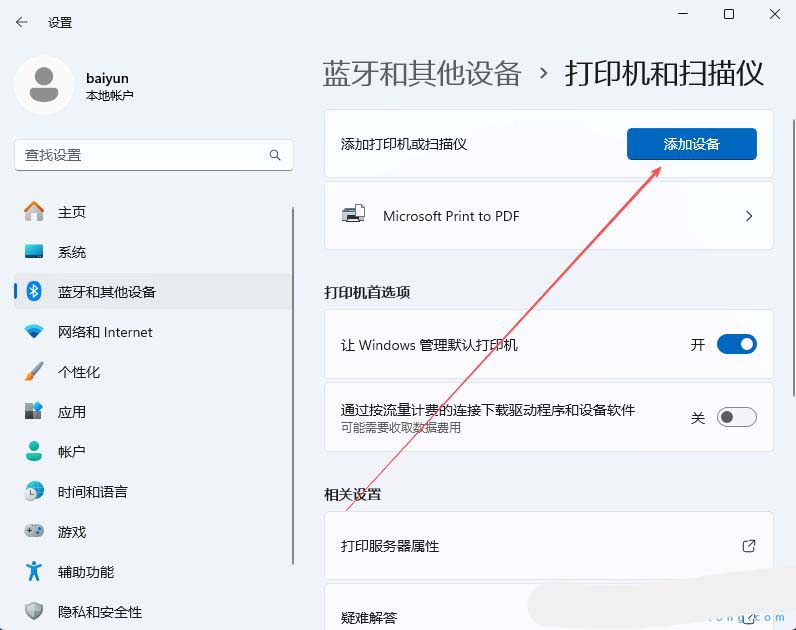The width and height of the screenshot is (796, 630).
Task: Open 帐户 settings
Action: coord(152,451)
